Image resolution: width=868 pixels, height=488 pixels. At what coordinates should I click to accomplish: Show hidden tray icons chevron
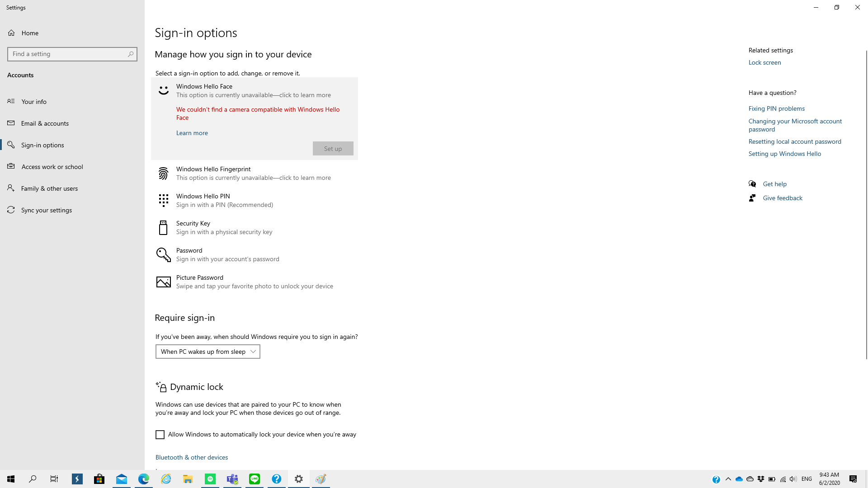[x=728, y=479]
